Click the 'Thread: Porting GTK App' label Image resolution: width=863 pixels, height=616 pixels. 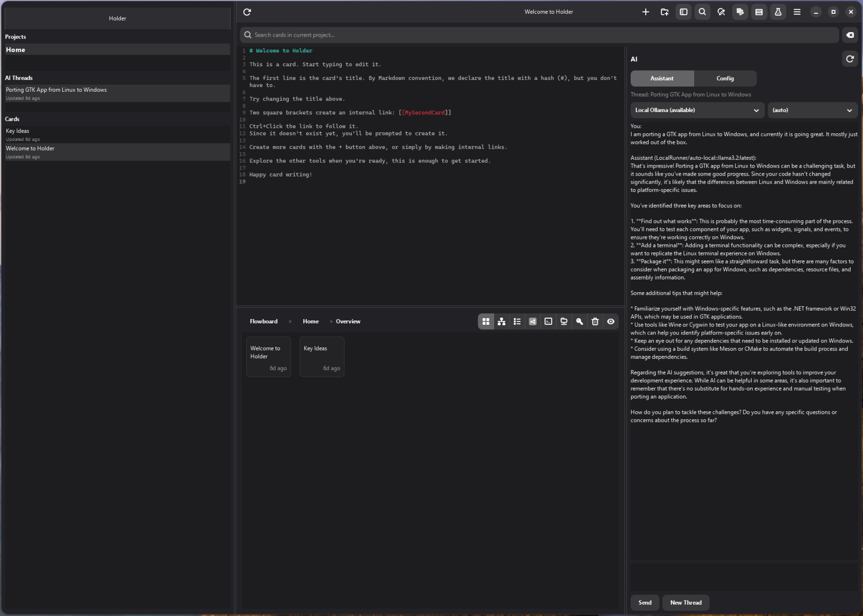click(691, 95)
